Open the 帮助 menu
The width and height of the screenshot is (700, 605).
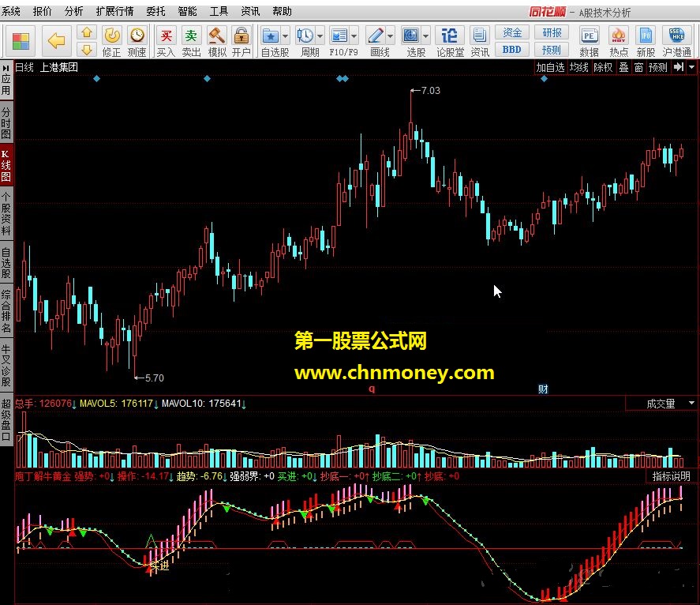tap(283, 11)
